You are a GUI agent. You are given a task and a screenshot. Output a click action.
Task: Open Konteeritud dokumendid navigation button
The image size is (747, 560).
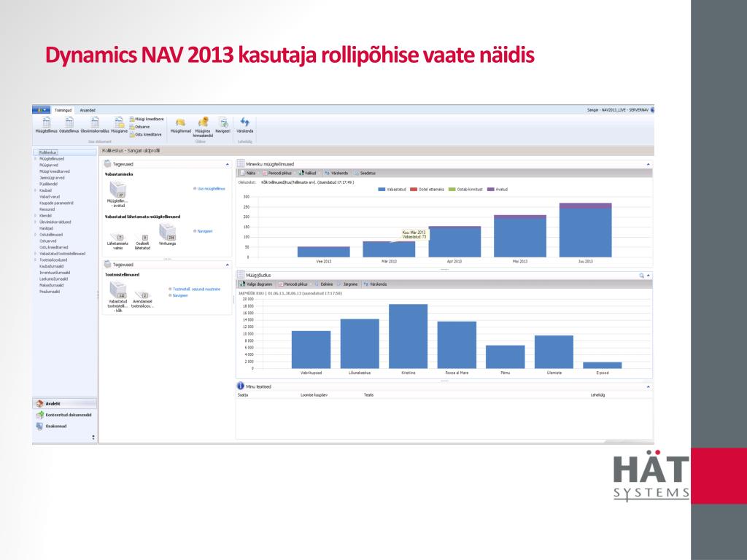[65, 415]
